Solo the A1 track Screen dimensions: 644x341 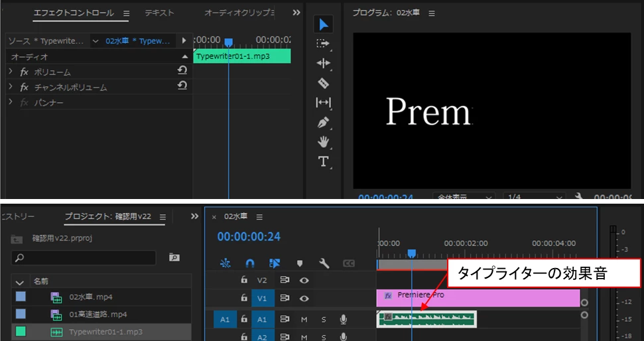tap(324, 319)
